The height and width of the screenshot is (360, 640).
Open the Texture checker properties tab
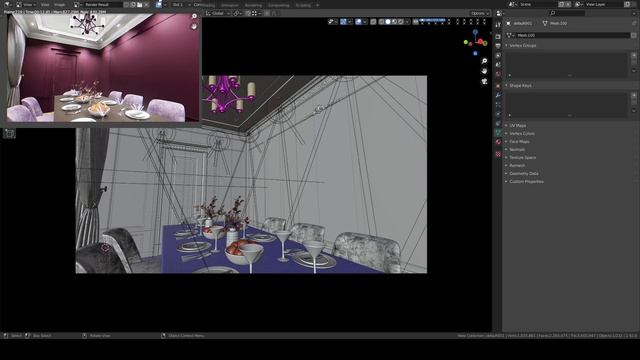click(x=498, y=154)
